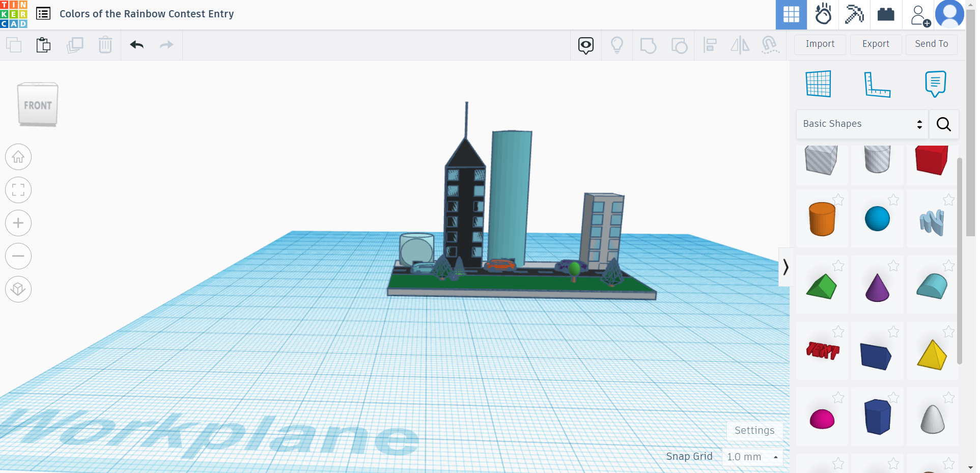980x473 pixels.
Task: Open the Align tool
Action: coord(710,45)
